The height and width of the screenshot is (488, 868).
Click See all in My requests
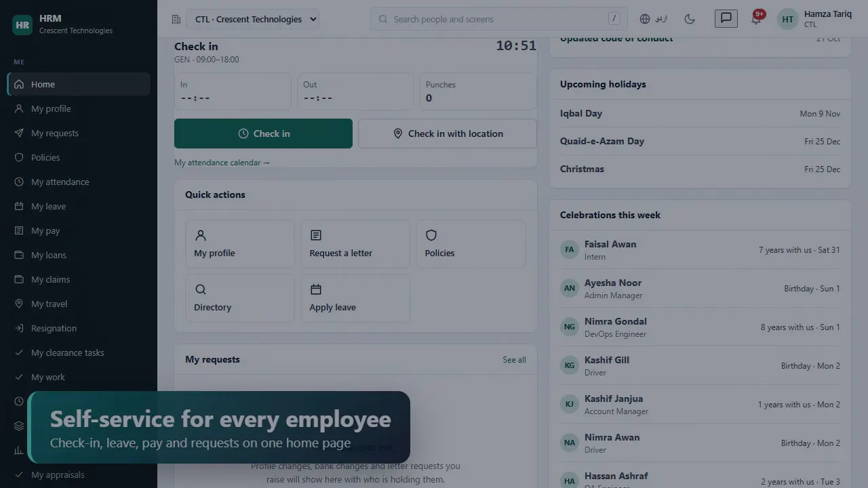point(514,360)
